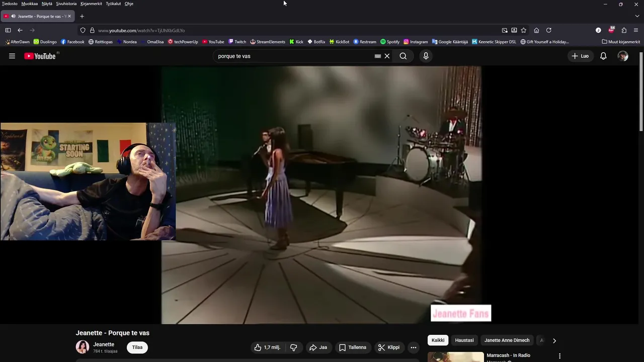Open the Marracash - In Radio thumbnail
The height and width of the screenshot is (362, 644).
click(x=456, y=357)
